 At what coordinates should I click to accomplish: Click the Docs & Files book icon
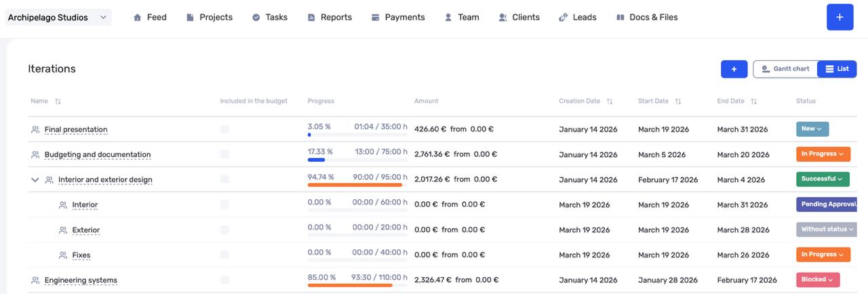coord(620,18)
